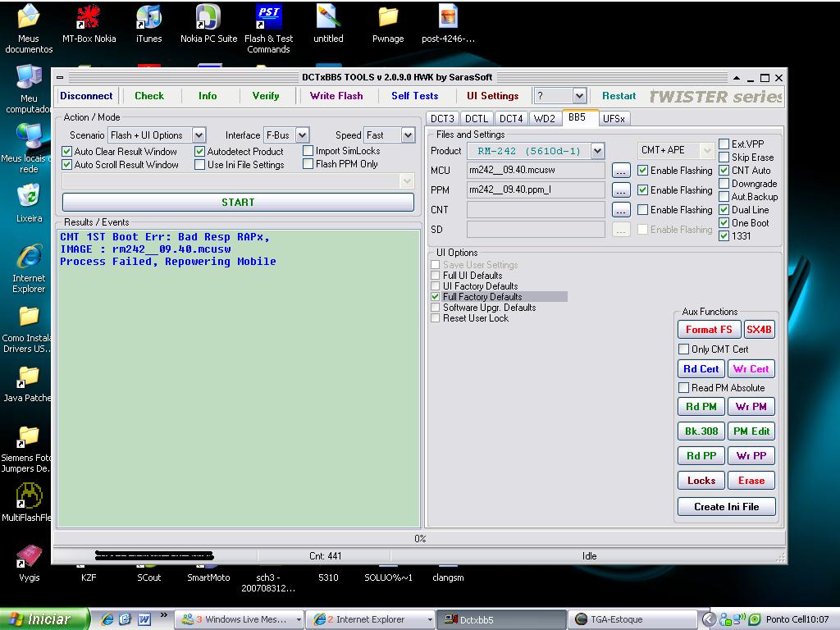The image size is (840, 630).
Task: Open Como Instalar Drivers folder
Action: point(27,328)
